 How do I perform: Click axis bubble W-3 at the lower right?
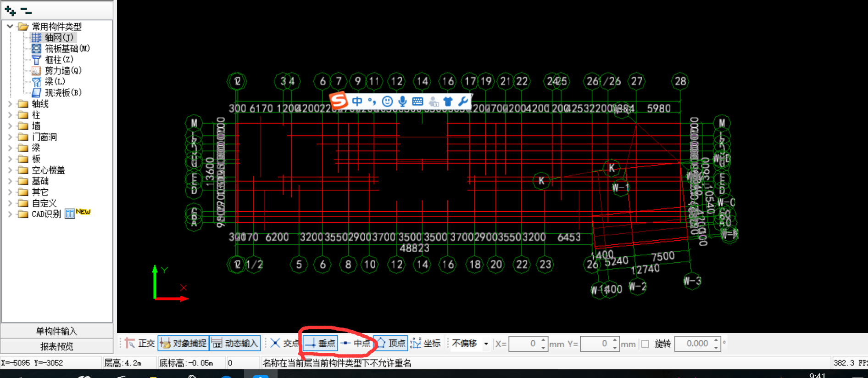(x=692, y=281)
